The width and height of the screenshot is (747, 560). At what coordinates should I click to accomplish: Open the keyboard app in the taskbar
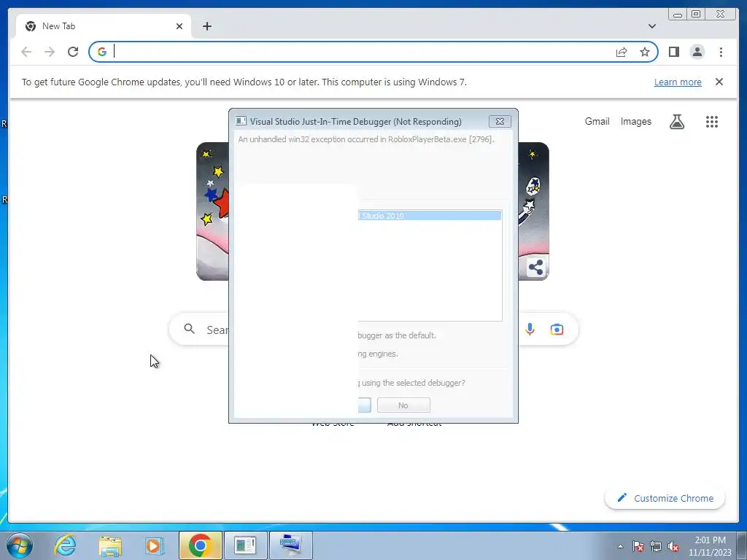click(x=290, y=545)
